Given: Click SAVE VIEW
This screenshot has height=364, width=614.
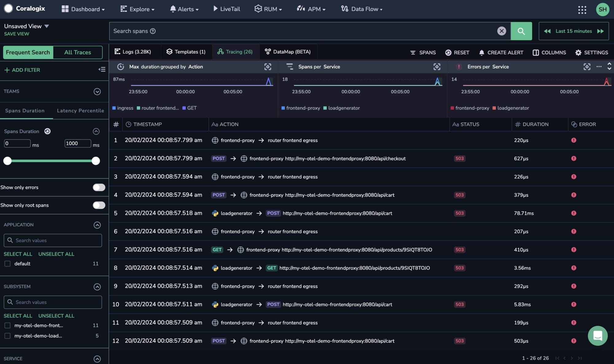Looking at the screenshot, I should tap(17, 34).
